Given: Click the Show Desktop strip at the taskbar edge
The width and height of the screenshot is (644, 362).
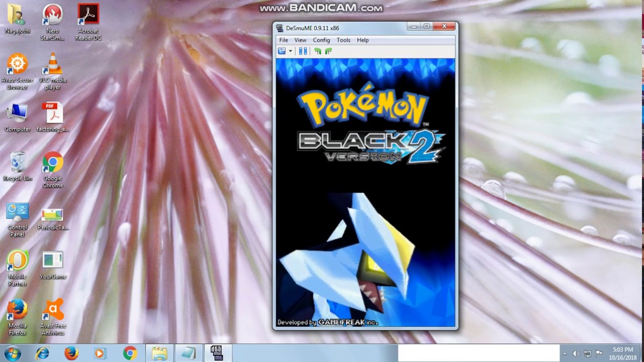Looking at the screenshot, I should (x=641, y=353).
